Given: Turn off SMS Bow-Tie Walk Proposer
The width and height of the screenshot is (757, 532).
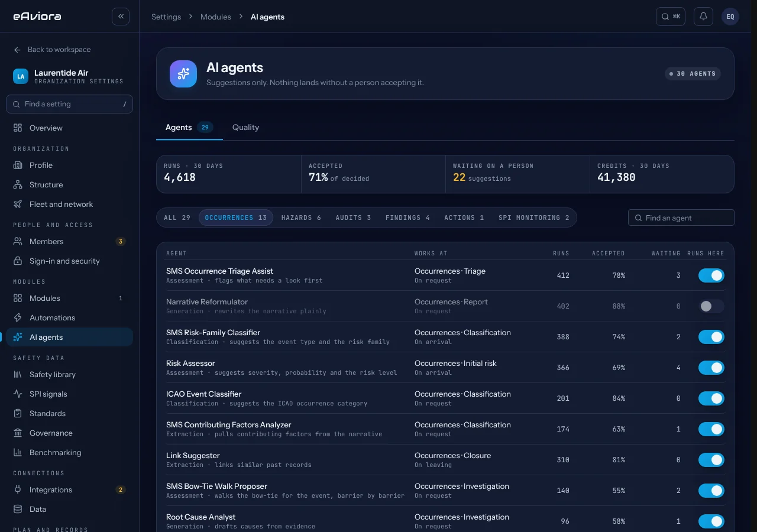Looking at the screenshot, I should point(711,491).
